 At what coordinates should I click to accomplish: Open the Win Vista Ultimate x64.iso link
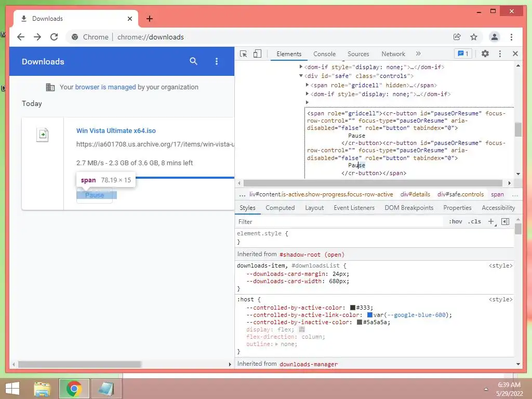(x=116, y=130)
